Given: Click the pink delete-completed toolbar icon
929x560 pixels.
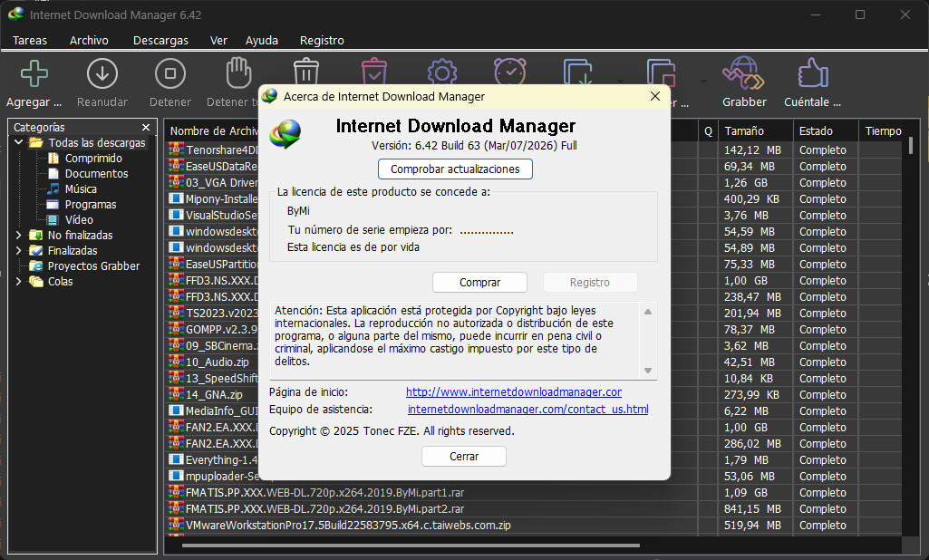Looking at the screenshot, I should point(374,71).
